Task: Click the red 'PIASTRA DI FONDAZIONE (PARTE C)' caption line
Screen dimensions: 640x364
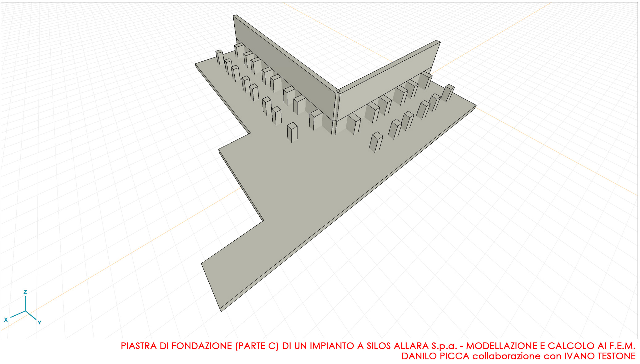Action: [378, 346]
